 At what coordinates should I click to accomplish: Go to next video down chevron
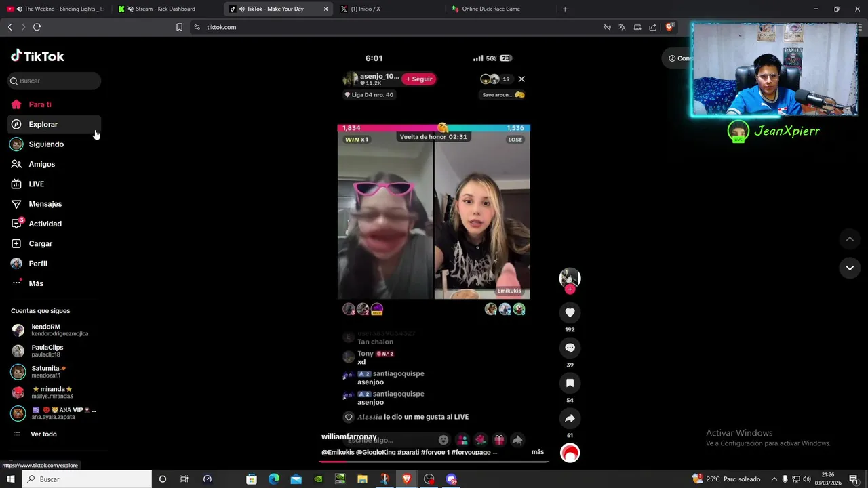click(x=850, y=268)
